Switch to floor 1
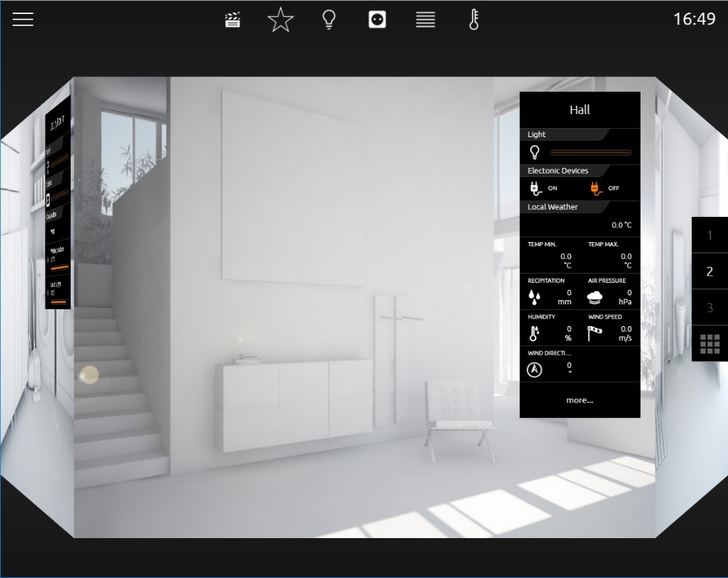The image size is (728, 578). coord(710,235)
